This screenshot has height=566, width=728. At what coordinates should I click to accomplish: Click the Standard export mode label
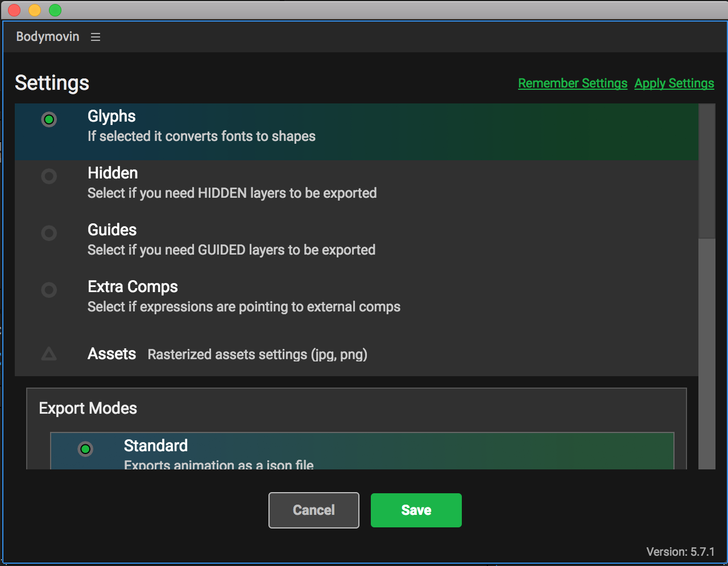(156, 446)
